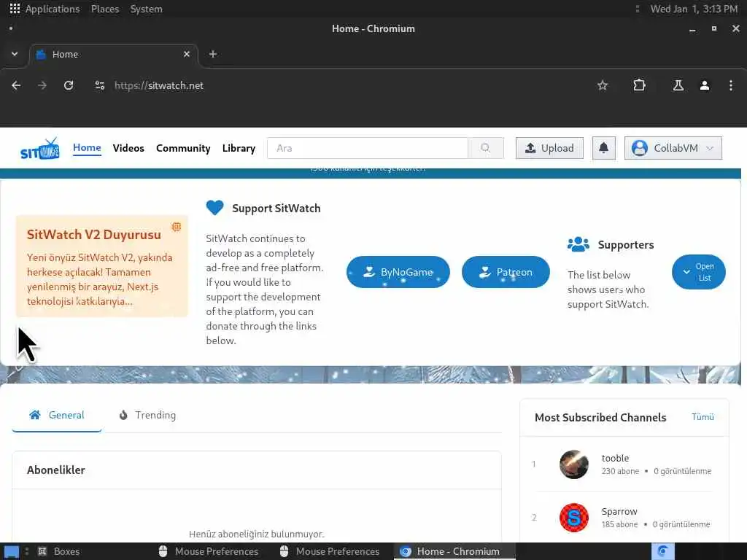Click the blue tray icon in bottom panel
Viewport: 747px width, 560px height.
coord(662,551)
